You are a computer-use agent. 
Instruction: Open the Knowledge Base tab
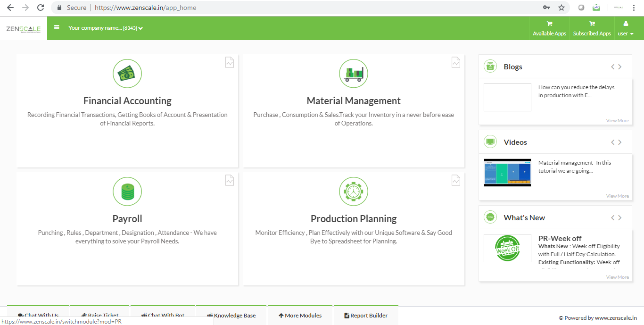pyautogui.click(x=231, y=316)
